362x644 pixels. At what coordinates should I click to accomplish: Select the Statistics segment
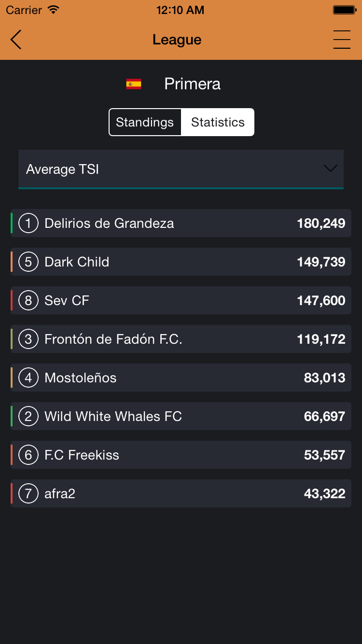point(218,122)
